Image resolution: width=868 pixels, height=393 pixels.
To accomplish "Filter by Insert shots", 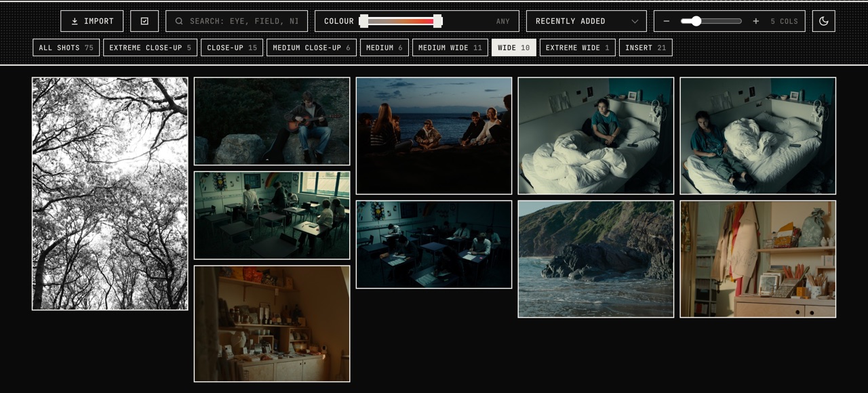I will tap(646, 47).
